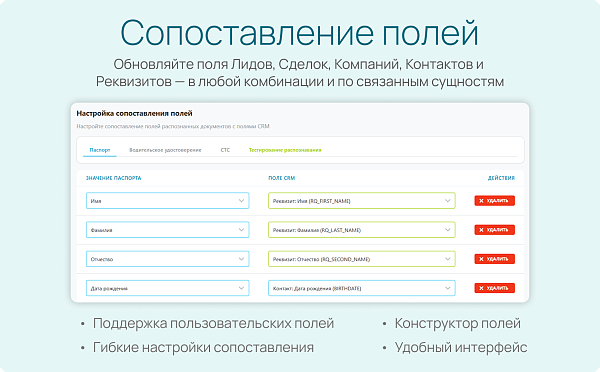The image size is (600, 372).
Task: Open the Дата рождения passport value dropdown
Action: coord(168,288)
